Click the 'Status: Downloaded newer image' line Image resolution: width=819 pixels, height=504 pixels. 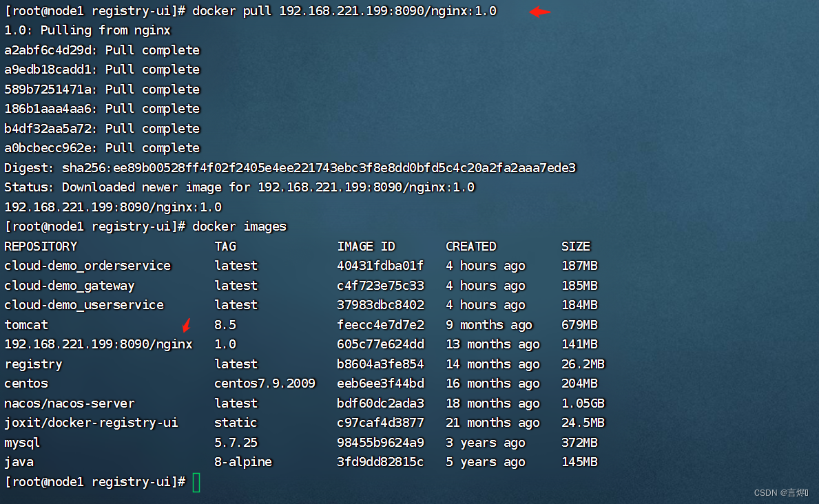[x=239, y=187]
